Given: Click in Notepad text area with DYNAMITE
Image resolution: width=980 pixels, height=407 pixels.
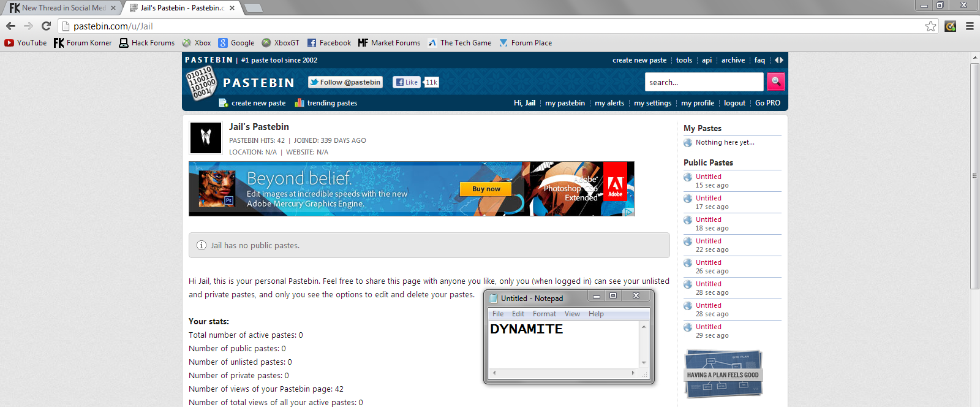Looking at the screenshot, I should point(563,344).
